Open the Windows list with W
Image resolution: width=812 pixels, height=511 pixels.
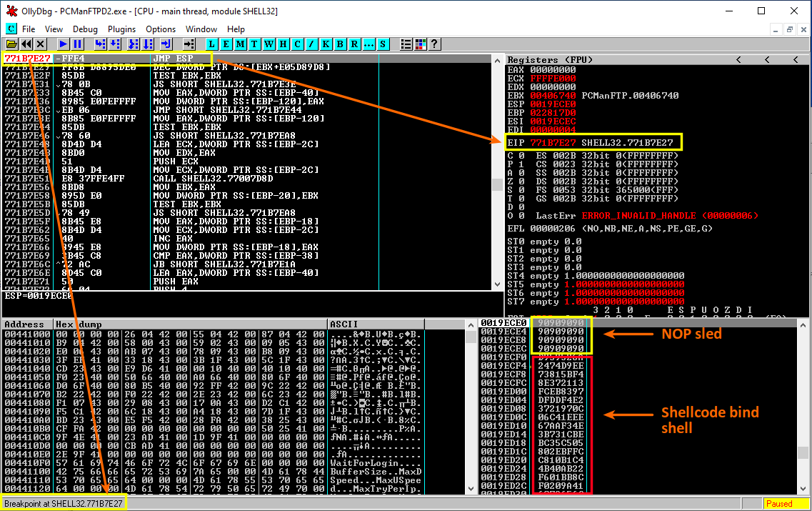(x=269, y=44)
